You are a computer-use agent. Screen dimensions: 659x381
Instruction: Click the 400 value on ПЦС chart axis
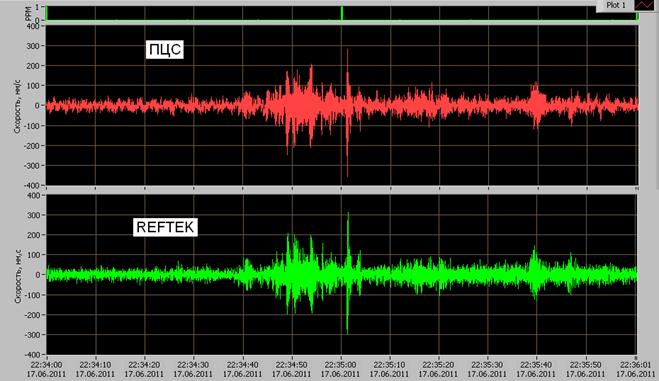click(33, 26)
